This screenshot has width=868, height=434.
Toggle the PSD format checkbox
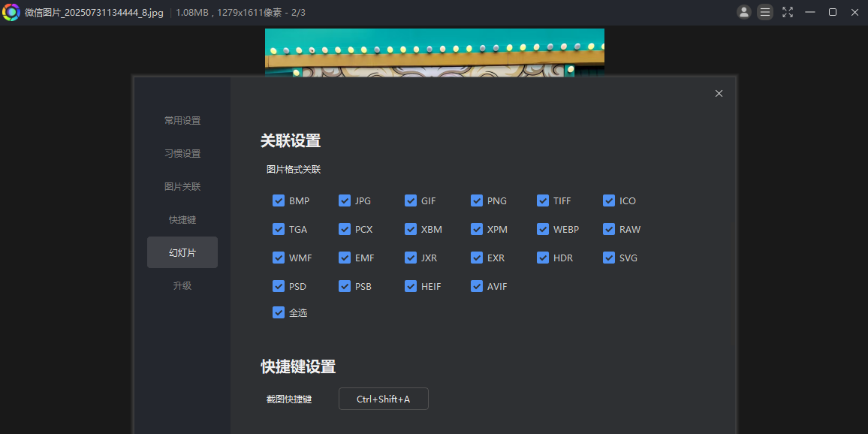click(x=279, y=286)
